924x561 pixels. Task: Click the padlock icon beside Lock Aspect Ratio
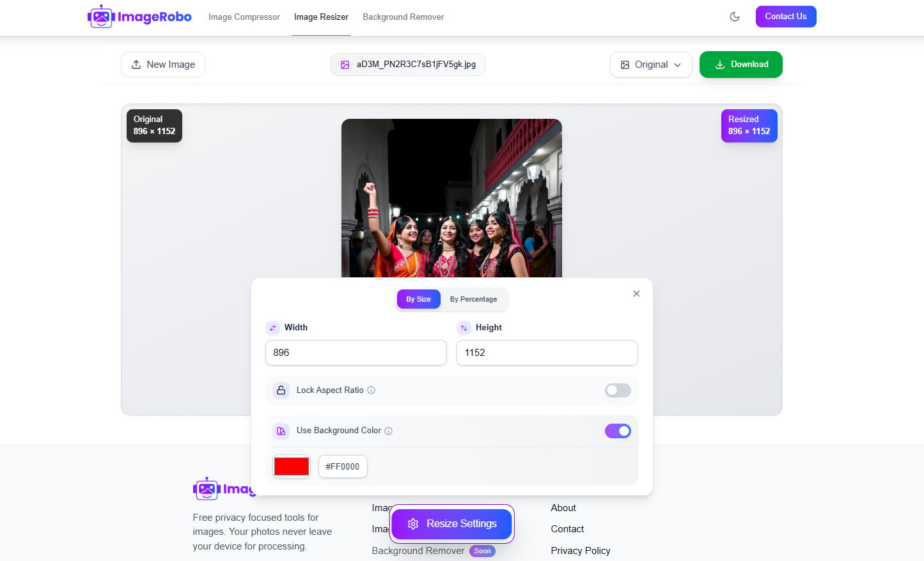point(281,390)
